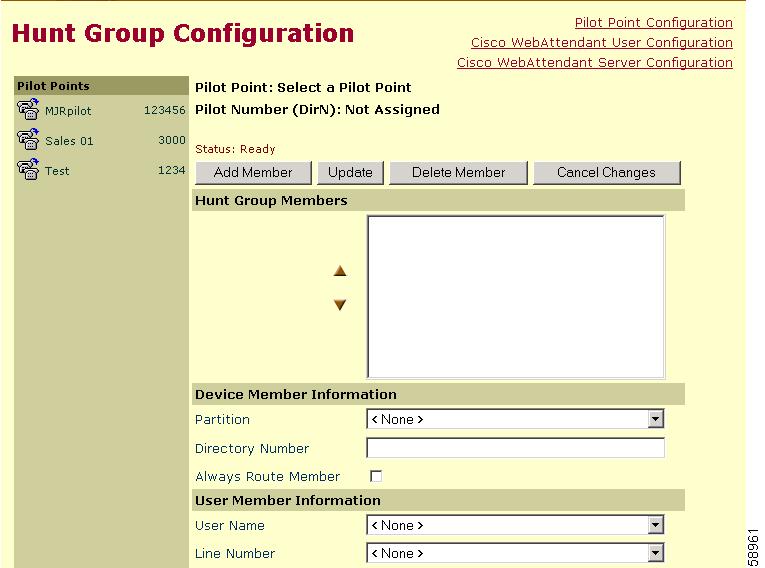The width and height of the screenshot is (765, 568).
Task: Click the User Member Information section header
Action: point(438,500)
